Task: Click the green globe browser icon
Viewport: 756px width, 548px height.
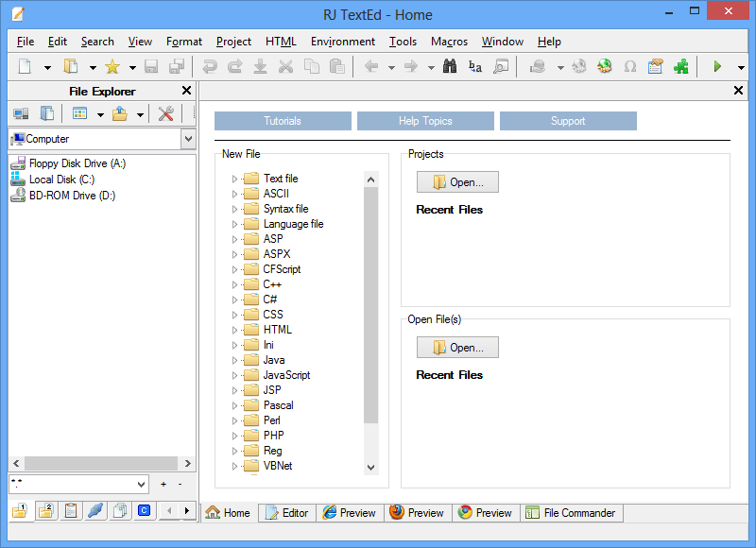Action: click(x=605, y=66)
